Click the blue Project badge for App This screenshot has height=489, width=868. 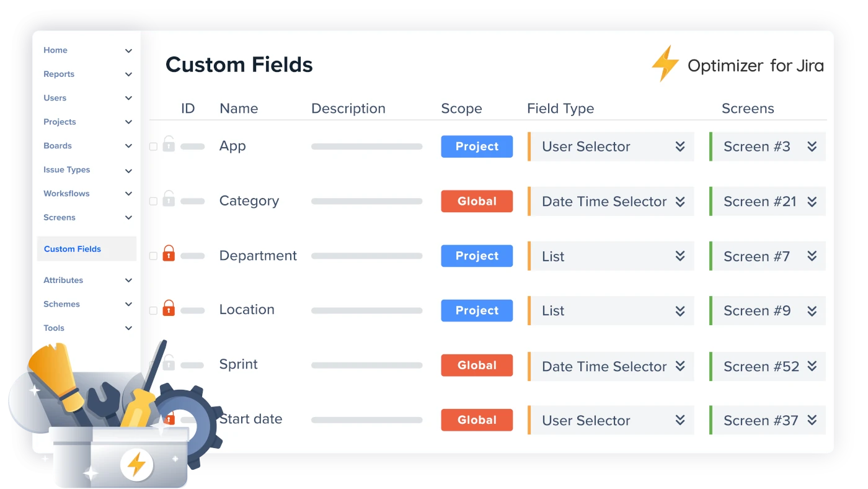pos(477,146)
